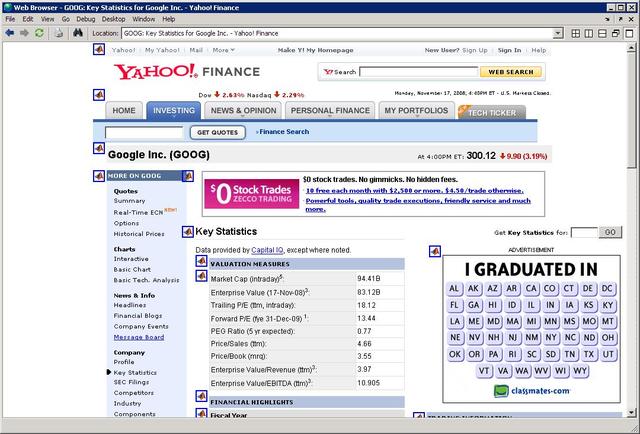Click the classmates.com logo in the ad
This screenshot has width=640, height=434.
(x=531, y=391)
